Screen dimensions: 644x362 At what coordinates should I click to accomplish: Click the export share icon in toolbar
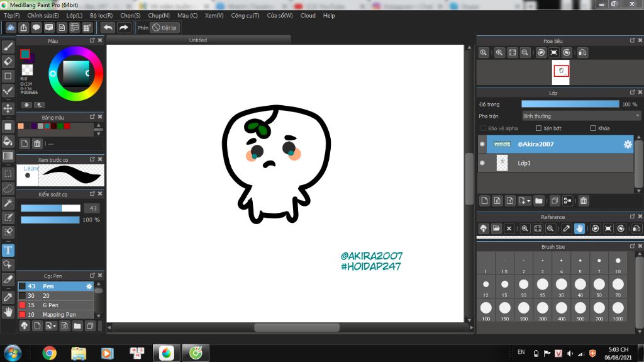coord(23,28)
